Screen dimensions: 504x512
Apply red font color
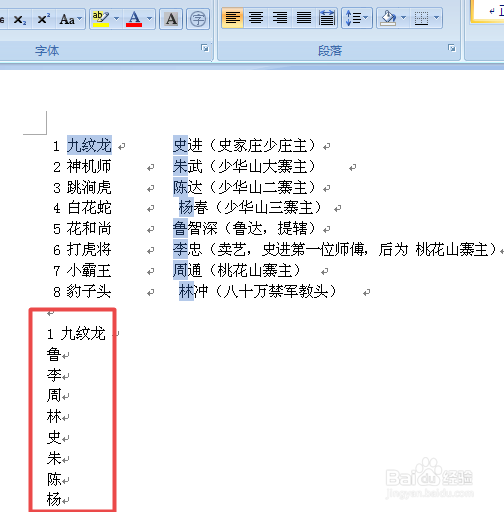point(134,19)
